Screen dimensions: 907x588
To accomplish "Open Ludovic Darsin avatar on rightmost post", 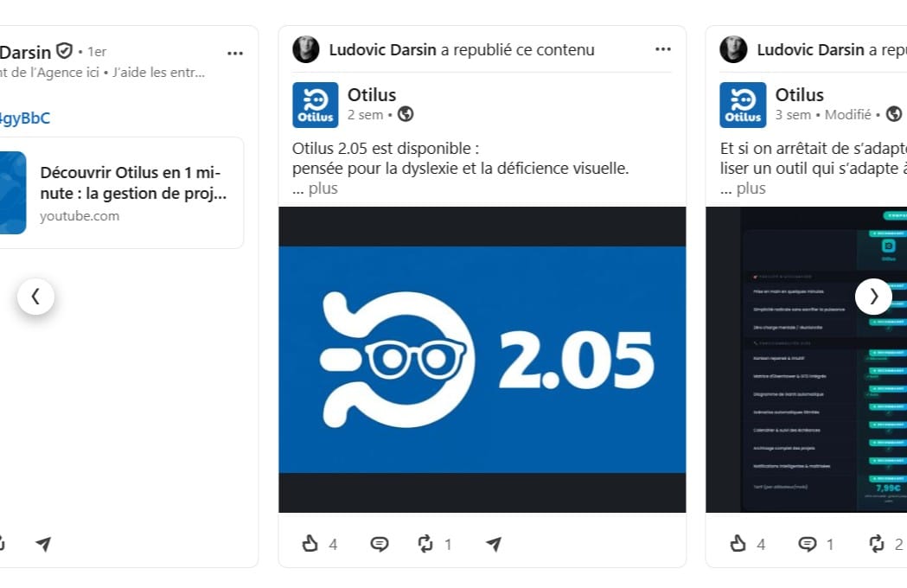I will pyautogui.click(x=733, y=49).
